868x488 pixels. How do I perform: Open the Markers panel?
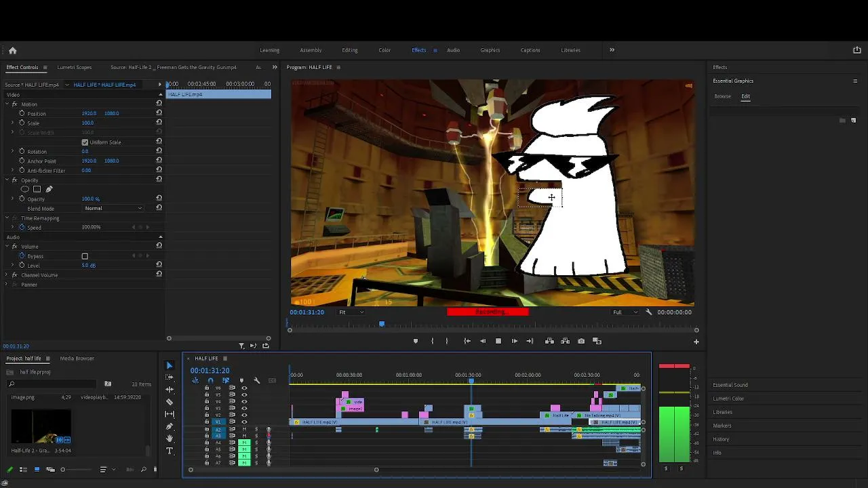coord(722,426)
